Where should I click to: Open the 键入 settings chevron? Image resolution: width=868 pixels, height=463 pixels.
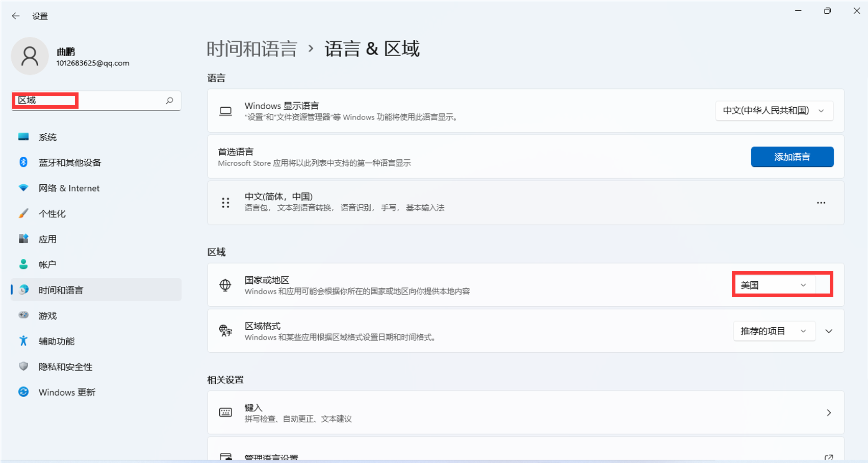click(829, 412)
